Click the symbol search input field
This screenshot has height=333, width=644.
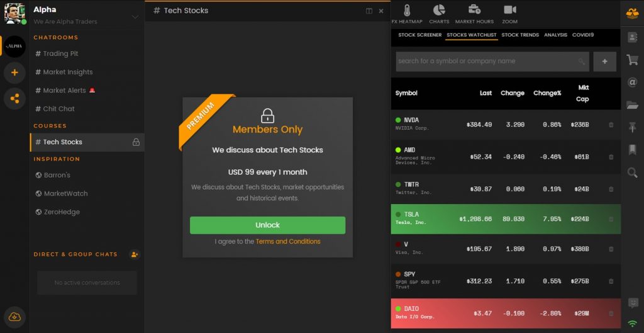point(492,62)
